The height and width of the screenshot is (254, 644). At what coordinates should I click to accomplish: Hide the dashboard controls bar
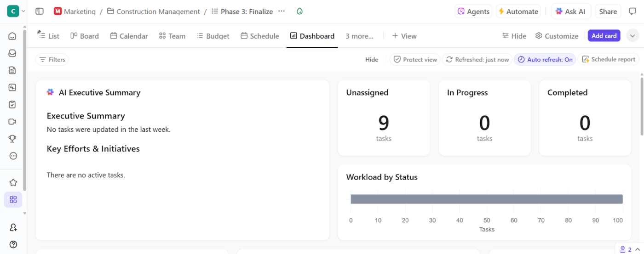[372, 60]
